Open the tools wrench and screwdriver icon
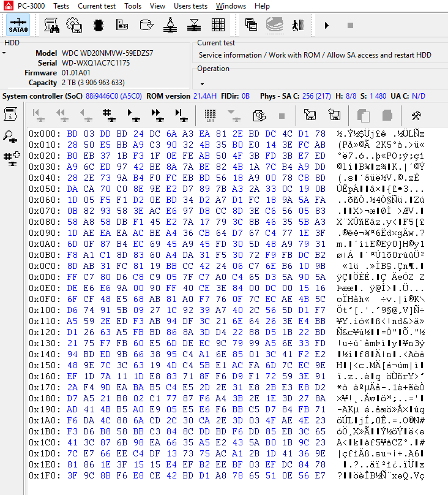448x495 pixels. coord(416,115)
